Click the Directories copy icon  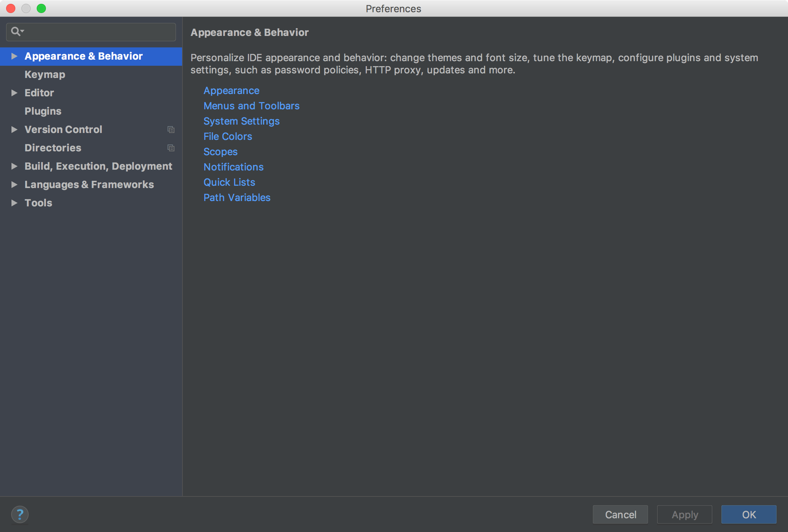click(171, 147)
